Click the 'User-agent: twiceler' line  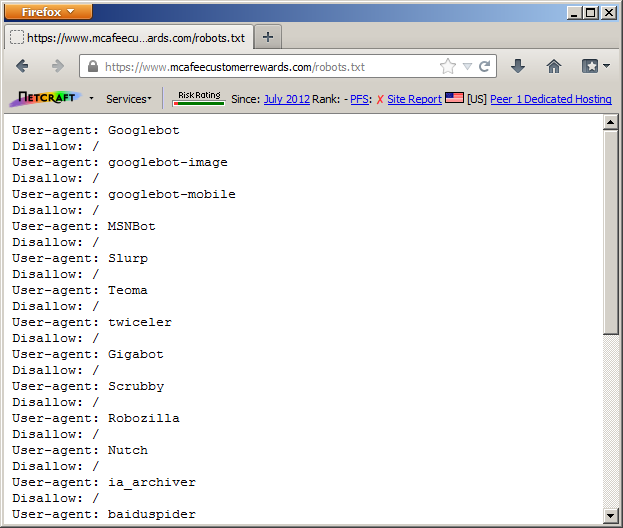coord(92,322)
